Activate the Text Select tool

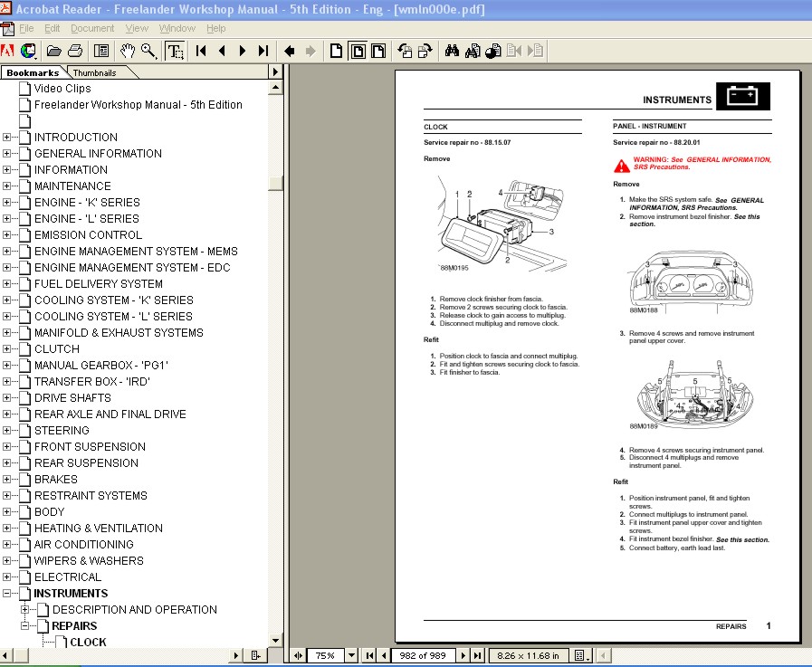176,52
